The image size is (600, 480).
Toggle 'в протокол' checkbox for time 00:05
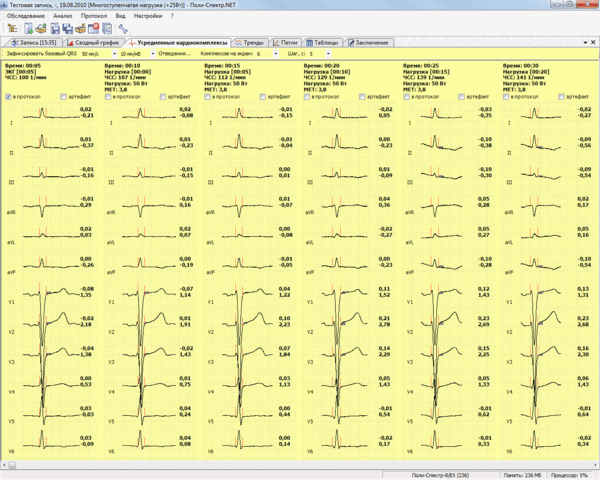tap(9, 97)
